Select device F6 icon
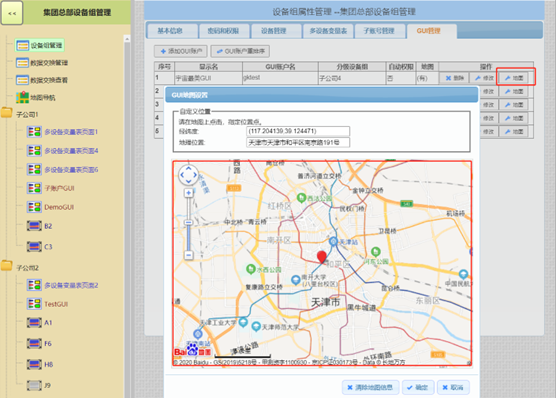The image size is (556, 398). [34, 343]
